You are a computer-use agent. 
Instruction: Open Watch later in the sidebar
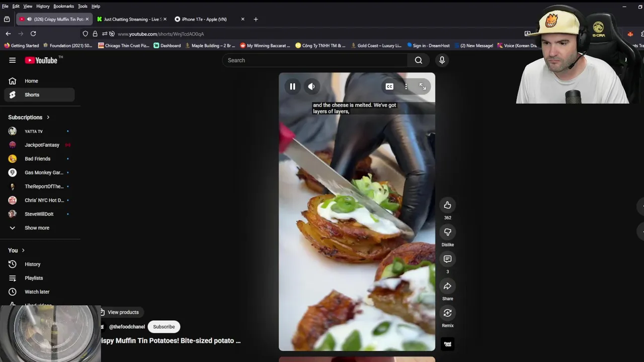[39, 292]
